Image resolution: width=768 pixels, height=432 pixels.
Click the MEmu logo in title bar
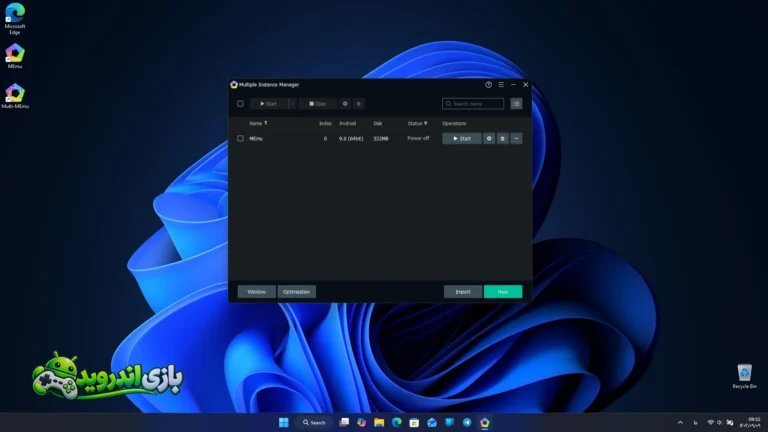point(234,85)
